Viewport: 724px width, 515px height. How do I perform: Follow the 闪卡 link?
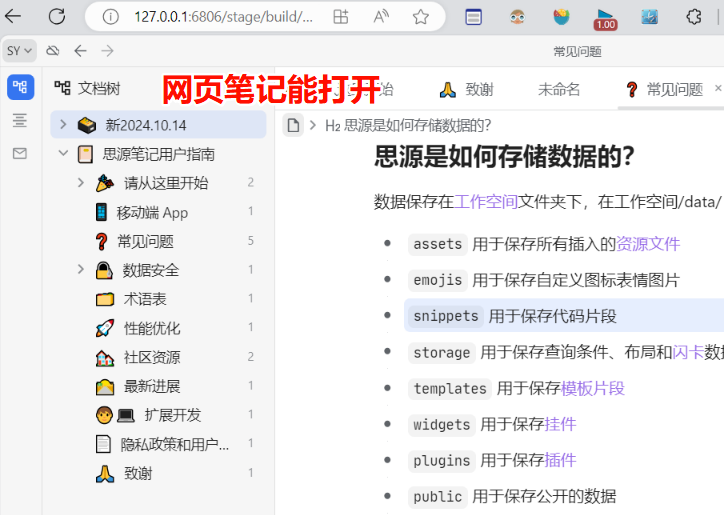click(x=688, y=352)
